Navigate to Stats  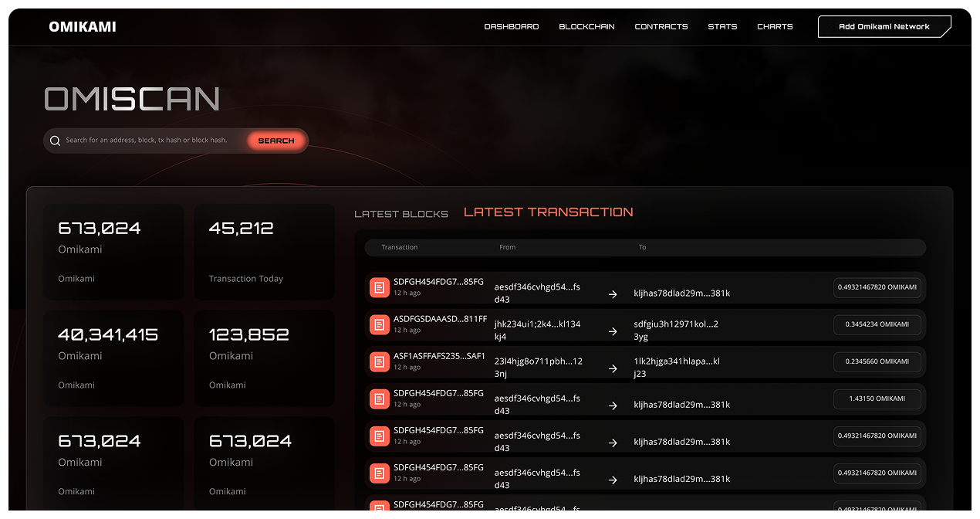pyautogui.click(x=722, y=27)
